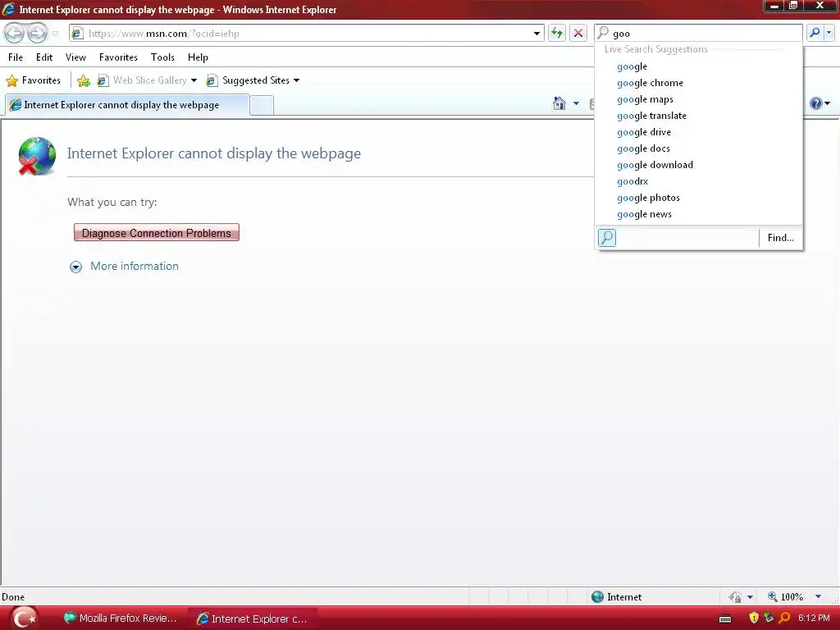Click the orange magnifier tray icon
The image size is (840, 630).
(x=784, y=619)
